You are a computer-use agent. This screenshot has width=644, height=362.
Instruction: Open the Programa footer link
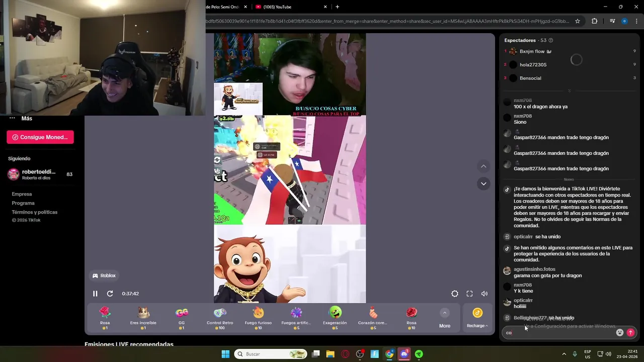coord(23,203)
